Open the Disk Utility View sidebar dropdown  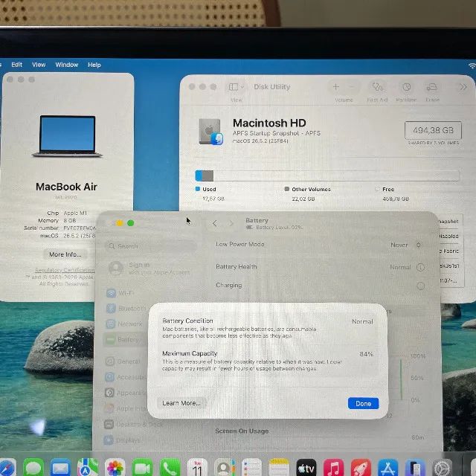pos(237,87)
